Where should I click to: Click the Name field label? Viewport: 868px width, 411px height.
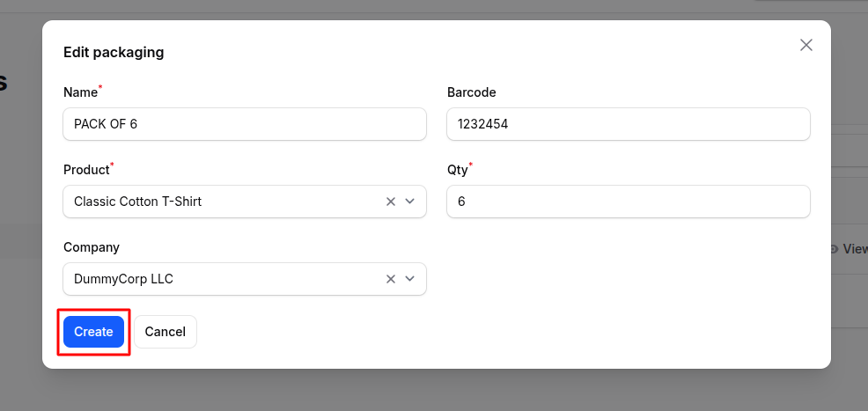coord(80,92)
